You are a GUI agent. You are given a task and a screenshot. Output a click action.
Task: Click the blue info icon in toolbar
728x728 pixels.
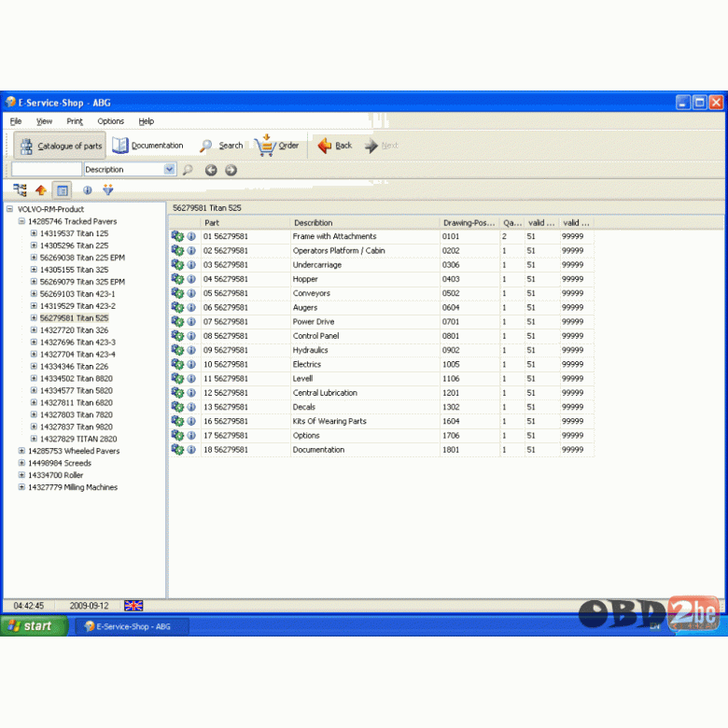[x=88, y=189]
